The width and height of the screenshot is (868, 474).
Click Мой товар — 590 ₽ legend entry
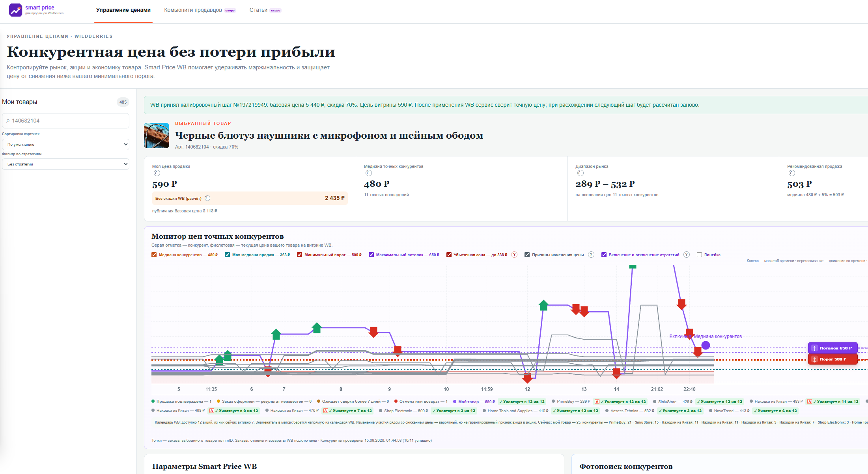click(x=474, y=402)
